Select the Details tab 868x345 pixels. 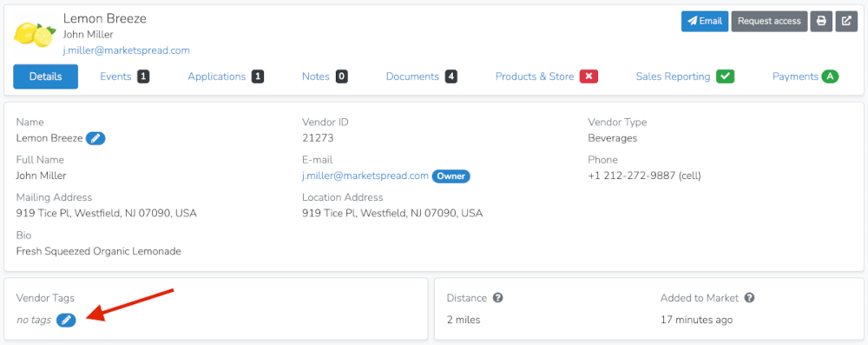(x=45, y=76)
